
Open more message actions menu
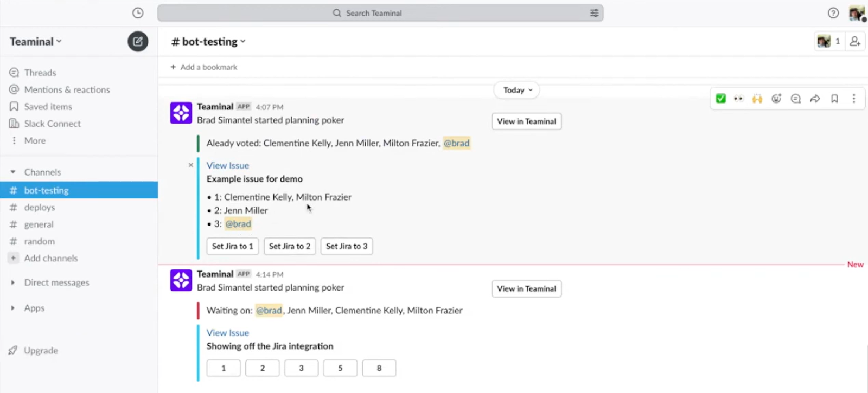pos(853,99)
